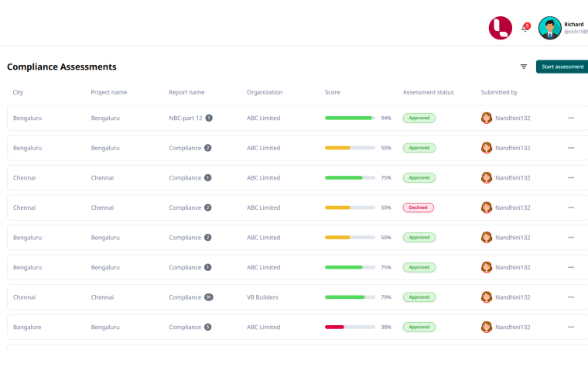Image resolution: width=588 pixels, height=367 pixels.
Task: Click the Start assessment button
Action: [562, 67]
